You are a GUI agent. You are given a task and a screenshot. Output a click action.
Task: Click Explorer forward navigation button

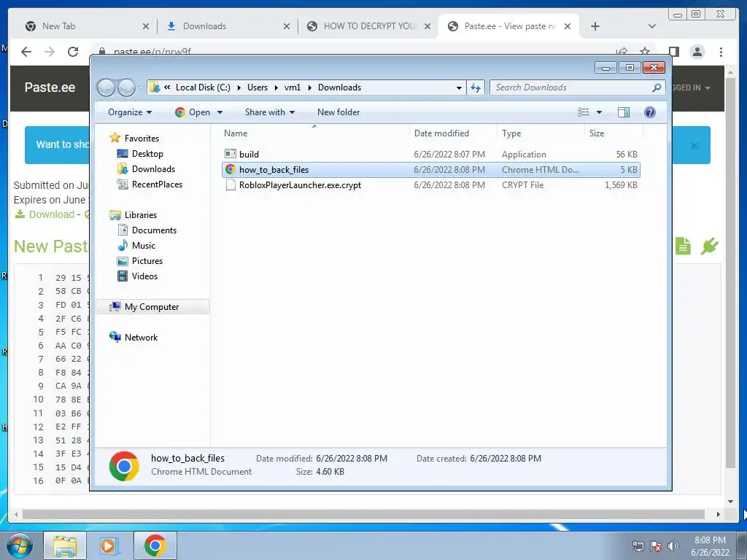tap(126, 87)
